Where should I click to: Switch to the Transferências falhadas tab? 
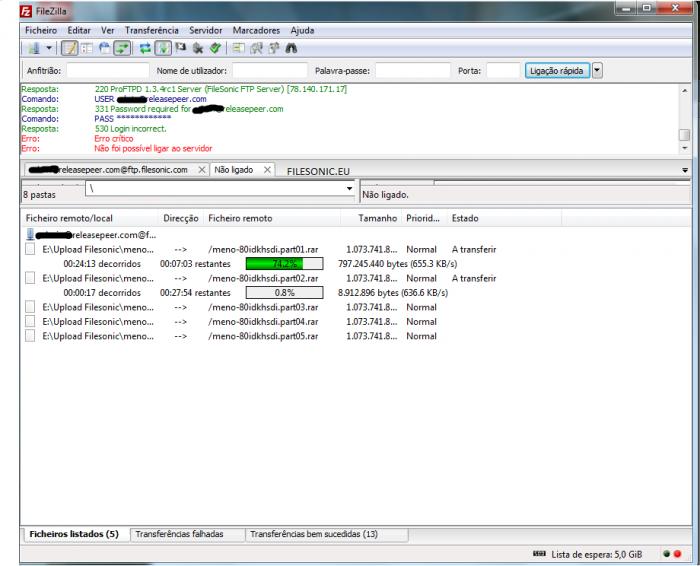179,534
